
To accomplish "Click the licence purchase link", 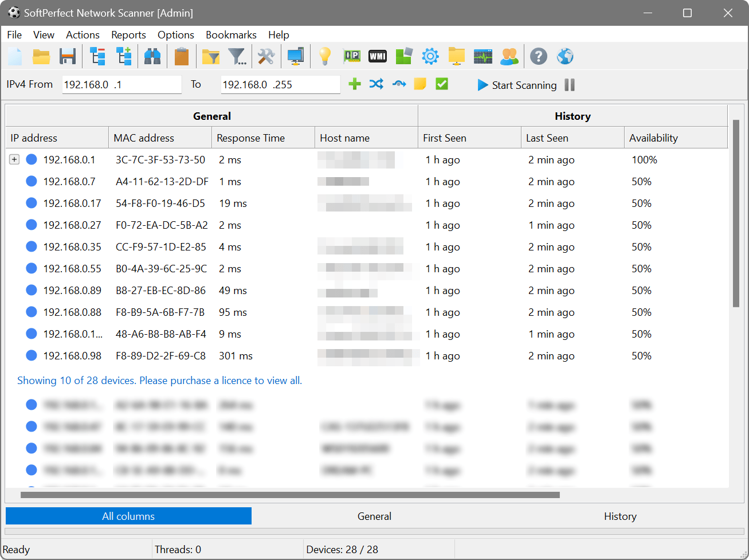I will 159,381.
